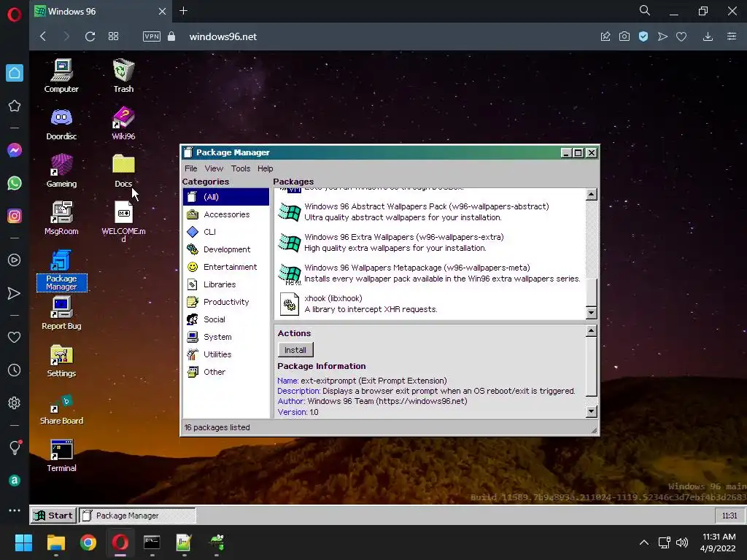Image resolution: width=747 pixels, height=560 pixels.
Task: Select the Utilities category
Action: click(x=226, y=354)
